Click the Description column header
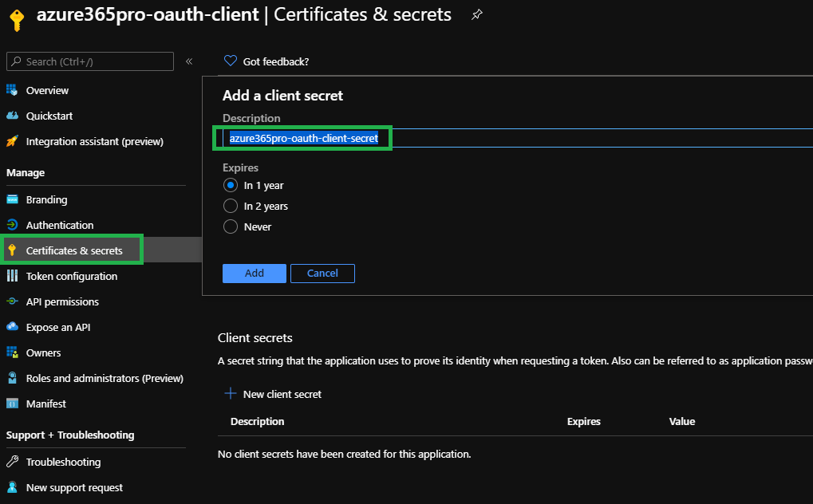 [x=257, y=422]
